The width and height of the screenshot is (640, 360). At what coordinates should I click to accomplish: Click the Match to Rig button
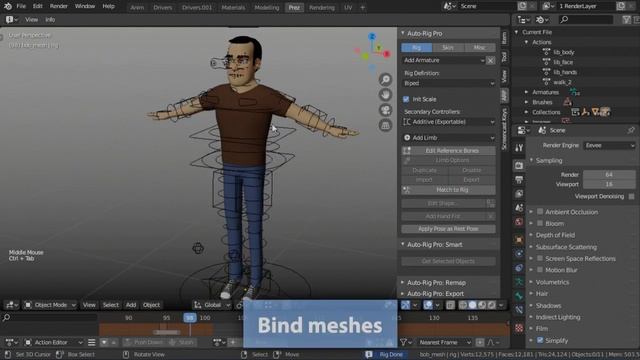coord(449,190)
